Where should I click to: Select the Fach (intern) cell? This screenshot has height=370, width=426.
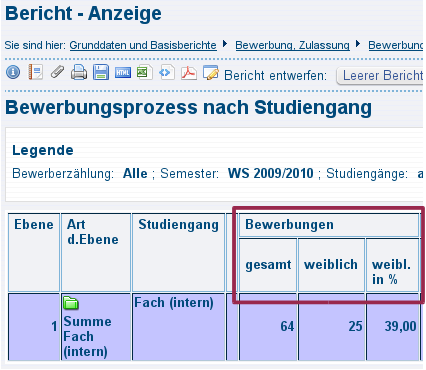coord(178,327)
